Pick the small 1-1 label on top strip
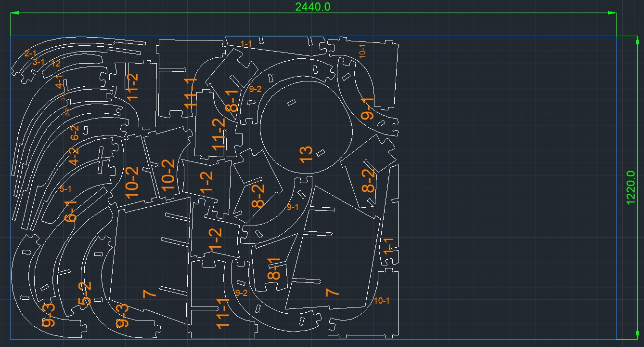The image size is (644, 347). (246, 44)
